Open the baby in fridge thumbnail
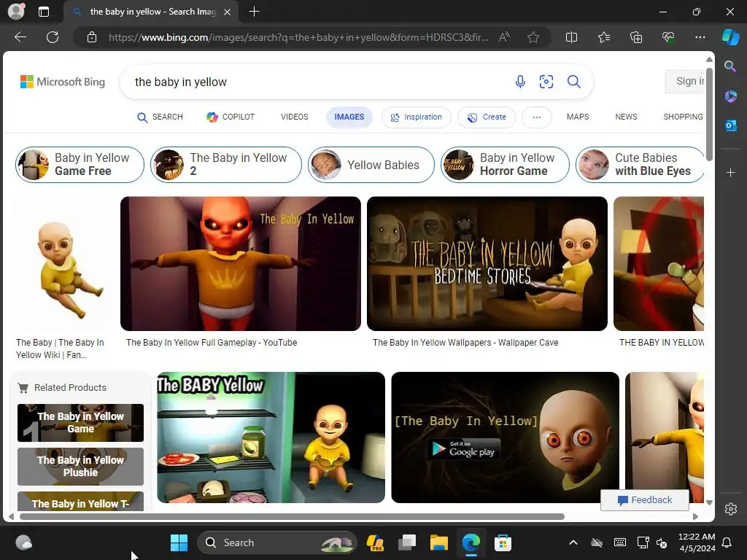Screen dimensions: 747x560 point(271,437)
